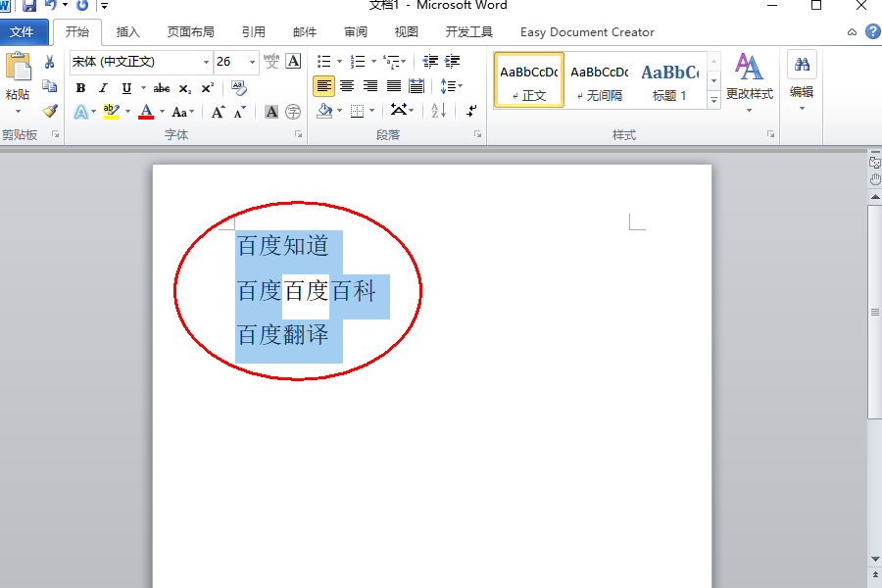Image resolution: width=882 pixels, height=588 pixels.
Task: Click the Enclose Characters circle icon
Action: (293, 112)
